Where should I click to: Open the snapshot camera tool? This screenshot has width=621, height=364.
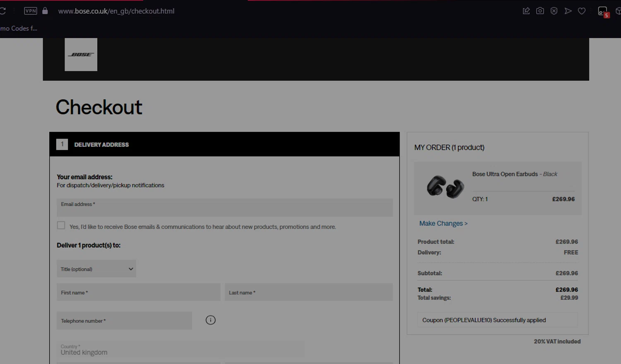(x=540, y=11)
